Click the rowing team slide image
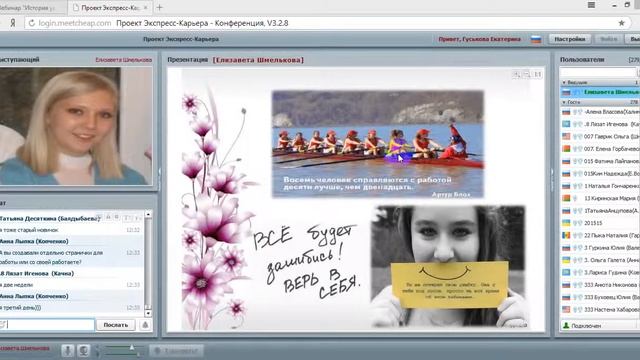Screen dimensions: 640x360 pyautogui.click(x=378, y=144)
